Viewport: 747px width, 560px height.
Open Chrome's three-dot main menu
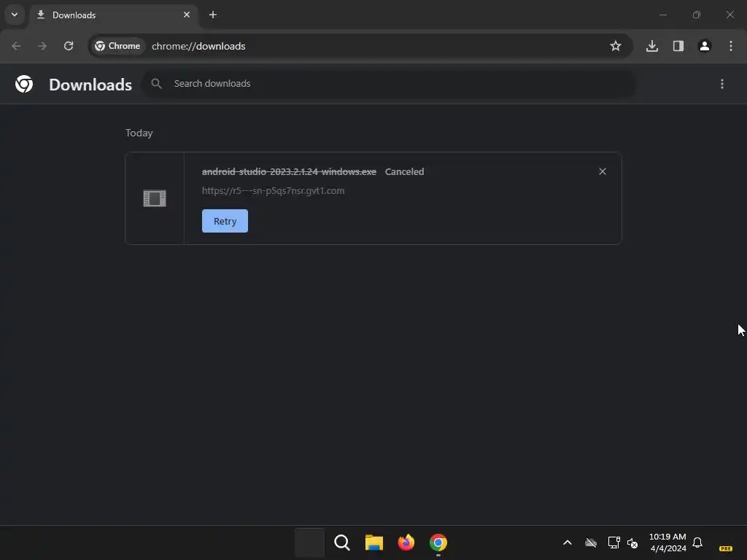pos(731,46)
